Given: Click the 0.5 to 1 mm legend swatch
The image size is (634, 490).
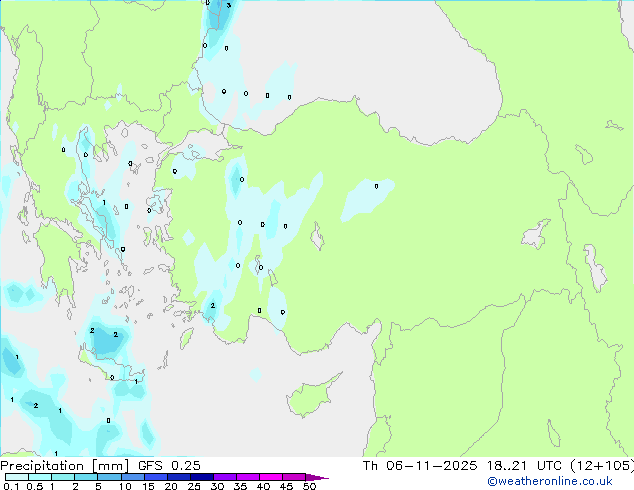Looking at the screenshot, I should click(40, 477).
